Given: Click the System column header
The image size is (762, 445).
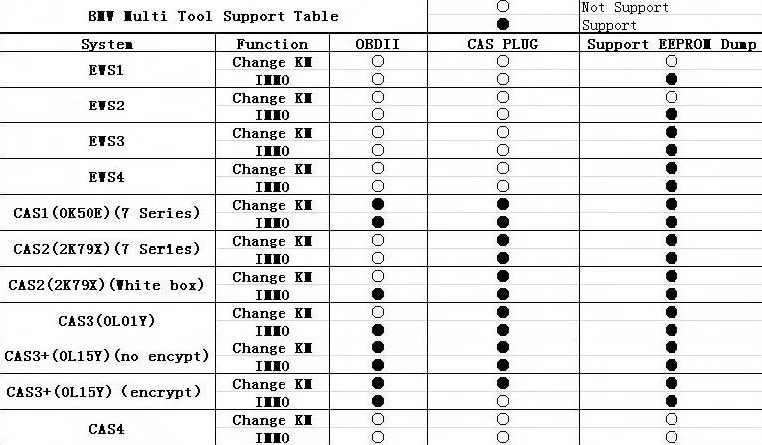Looking at the screenshot, I should pyautogui.click(x=107, y=44).
